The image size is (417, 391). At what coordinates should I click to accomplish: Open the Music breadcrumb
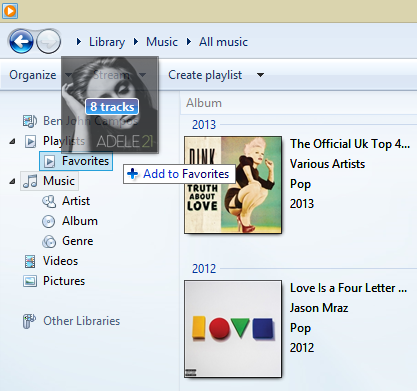click(162, 42)
